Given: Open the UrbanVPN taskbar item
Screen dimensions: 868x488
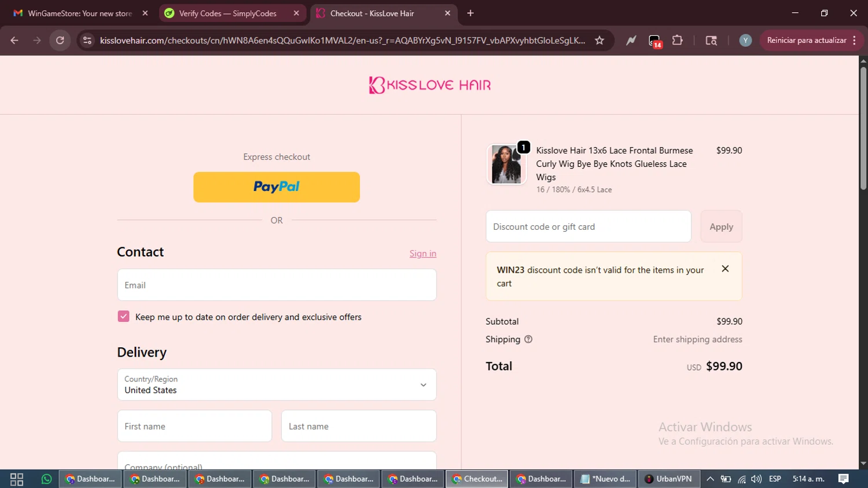Looking at the screenshot, I should [x=668, y=479].
